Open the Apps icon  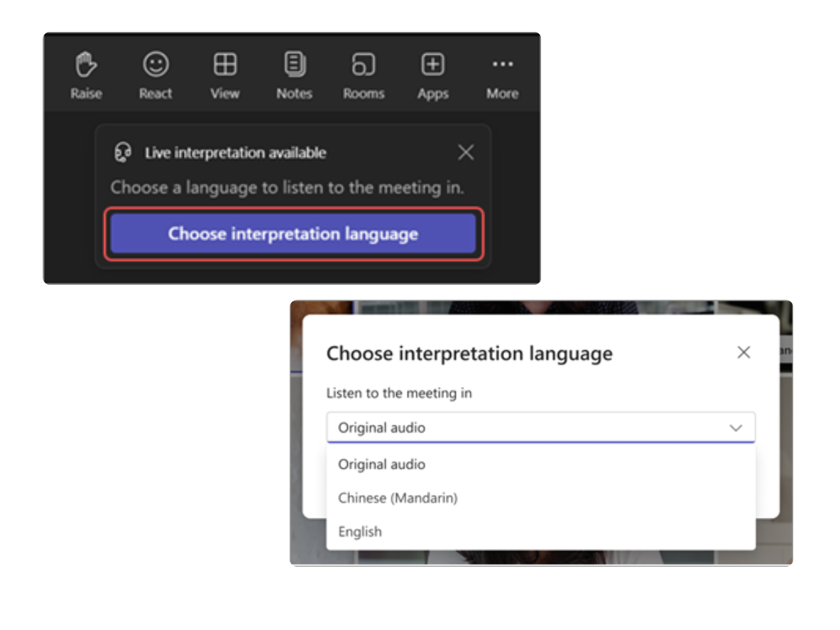point(432,65)
